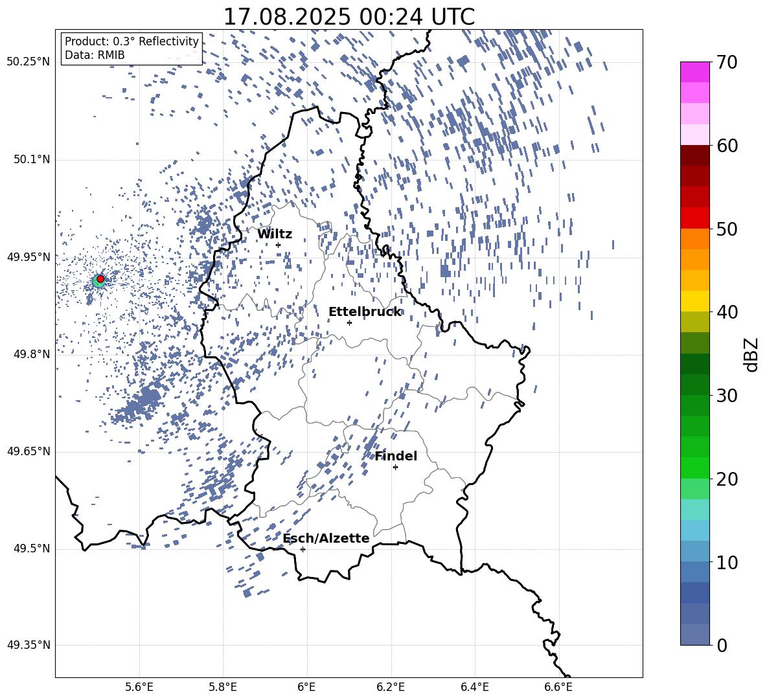Click the Product: 0.3° Reflectivity text
The height and width of the screenshot is (700, 767).
point(132,41)
